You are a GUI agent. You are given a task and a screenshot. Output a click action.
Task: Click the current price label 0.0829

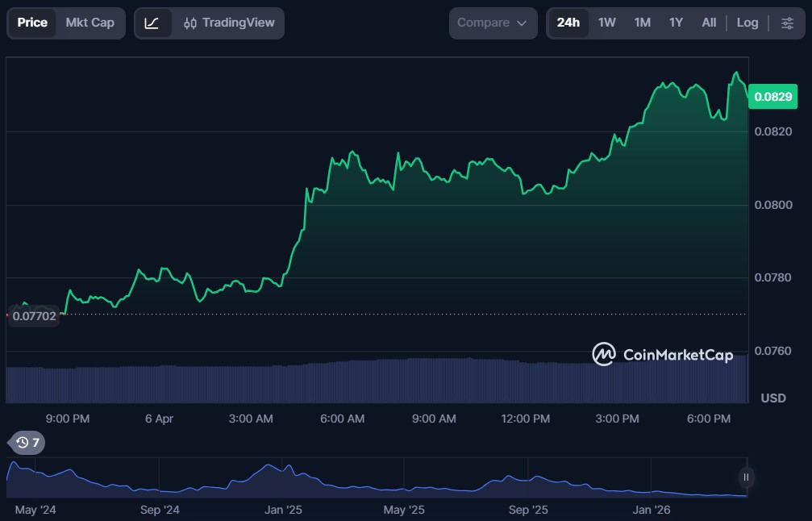tap(772, 97)
